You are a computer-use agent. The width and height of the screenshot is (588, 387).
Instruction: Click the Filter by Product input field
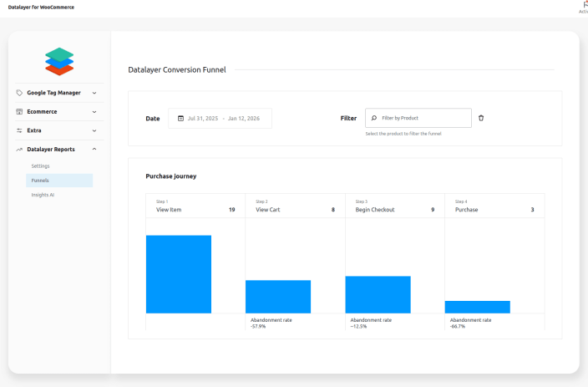(x=423, y=119)
